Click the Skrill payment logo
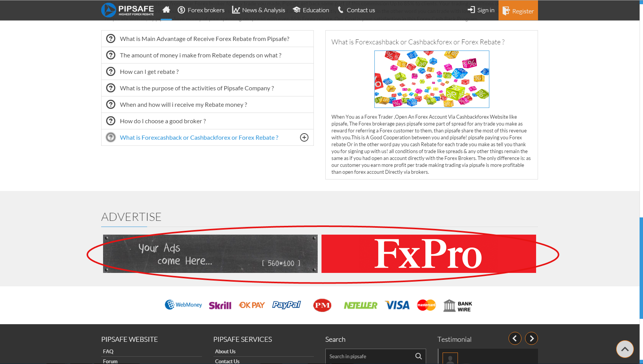 tap(220, 305)
